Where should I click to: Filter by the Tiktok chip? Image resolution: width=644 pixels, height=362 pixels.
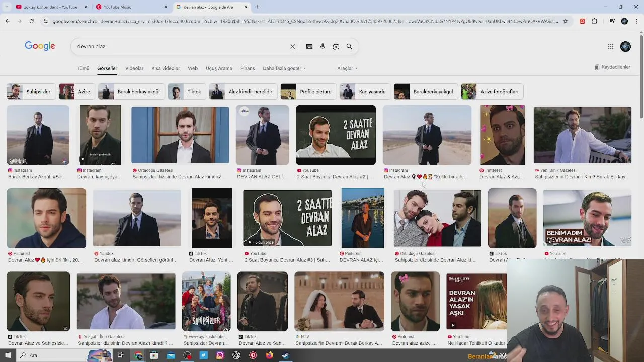pos(186,92)
